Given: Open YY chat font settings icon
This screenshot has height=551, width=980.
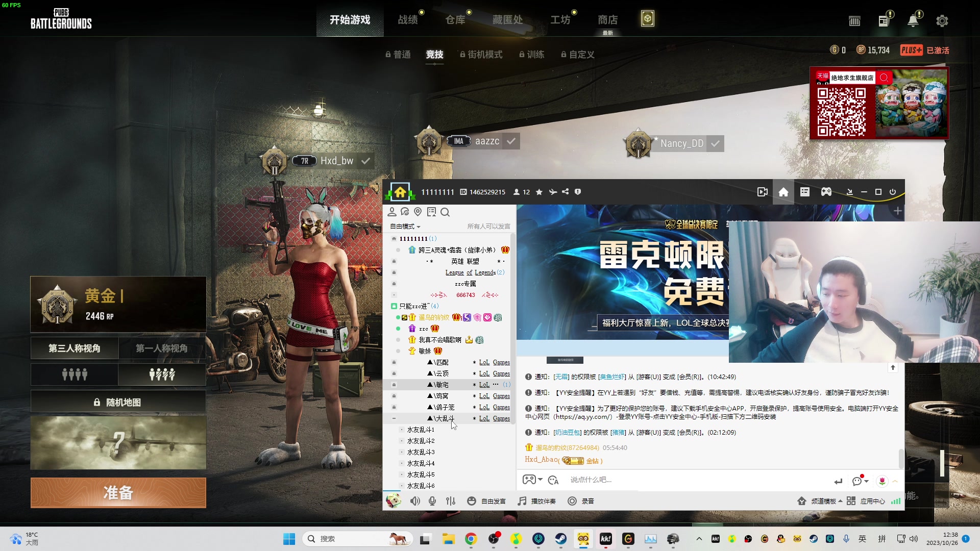Looking at the screenshot, I should [x=553, y=480].
